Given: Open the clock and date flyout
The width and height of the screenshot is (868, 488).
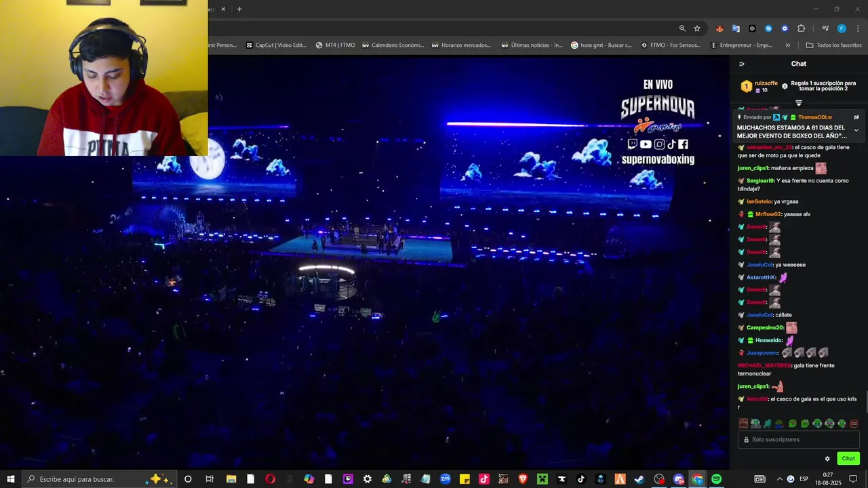Looking at the screenshot, I should pos(828,479).
